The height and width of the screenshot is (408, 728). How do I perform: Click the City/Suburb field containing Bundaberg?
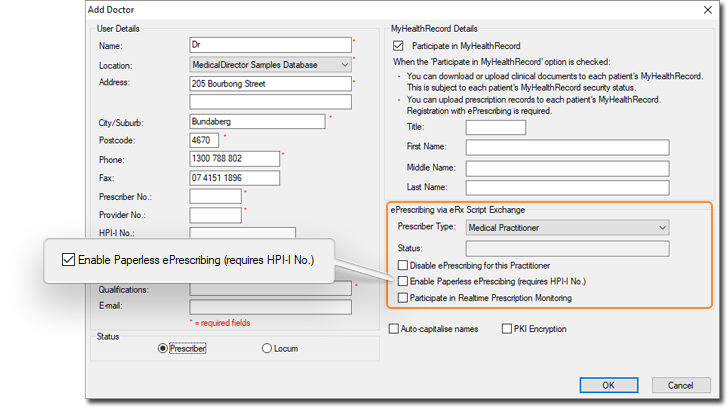click(257, 122)
